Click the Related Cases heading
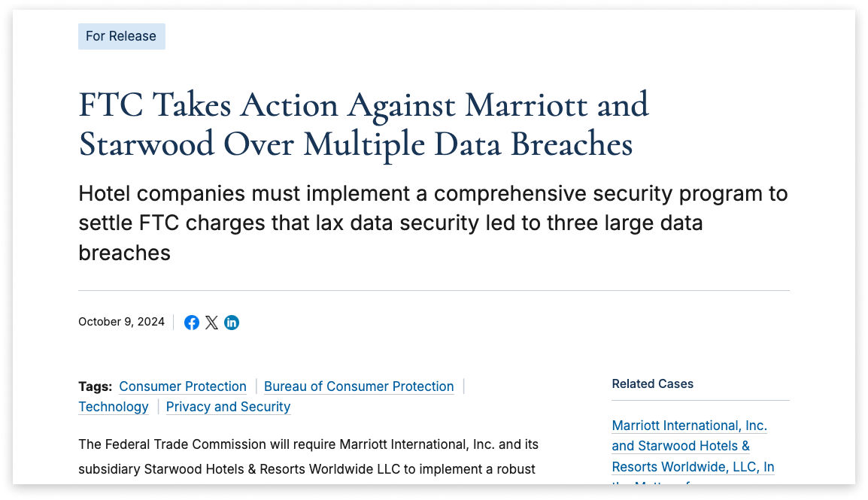 [652, 384]
